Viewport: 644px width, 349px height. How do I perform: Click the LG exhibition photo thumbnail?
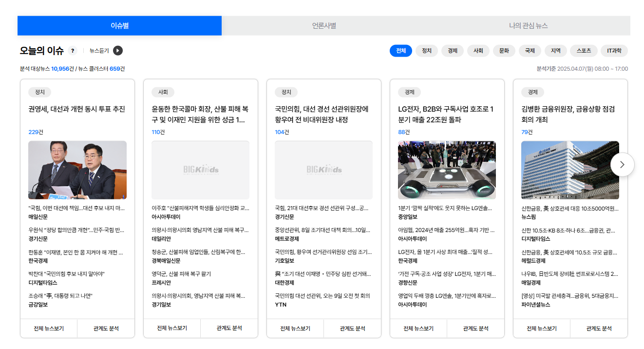click(447, 170)
